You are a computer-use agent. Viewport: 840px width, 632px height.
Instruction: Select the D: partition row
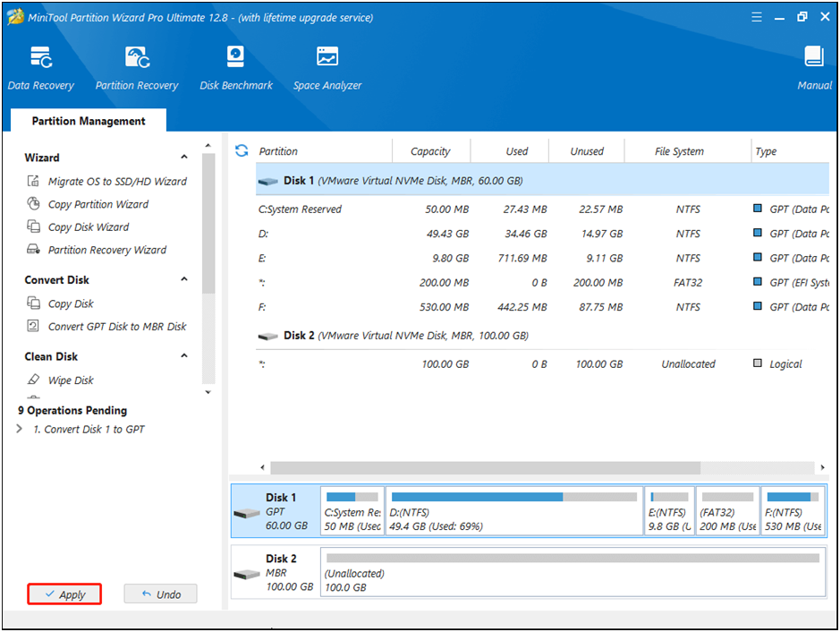coord(542,234)
